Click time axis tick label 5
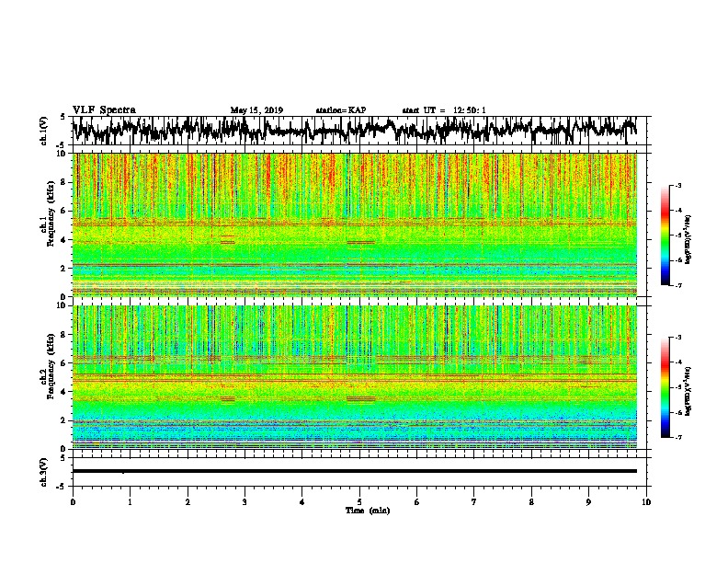The image size is (728, 563). click(x=359, y=502)
